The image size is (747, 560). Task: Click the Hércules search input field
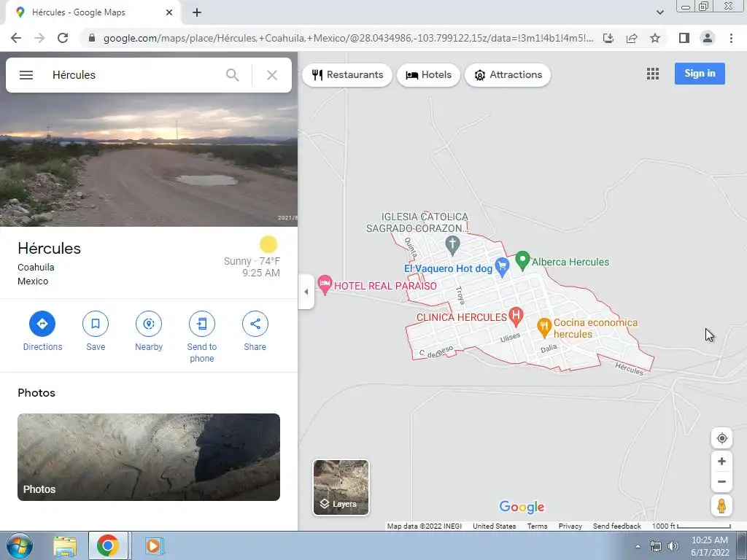coord(133,75)
